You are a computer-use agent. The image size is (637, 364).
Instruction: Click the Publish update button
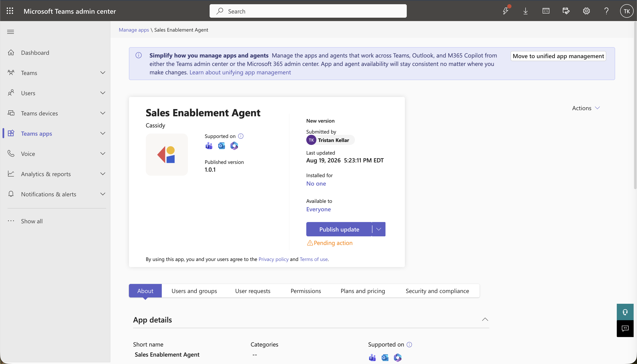pyautogui.click(x=339, y=229)
